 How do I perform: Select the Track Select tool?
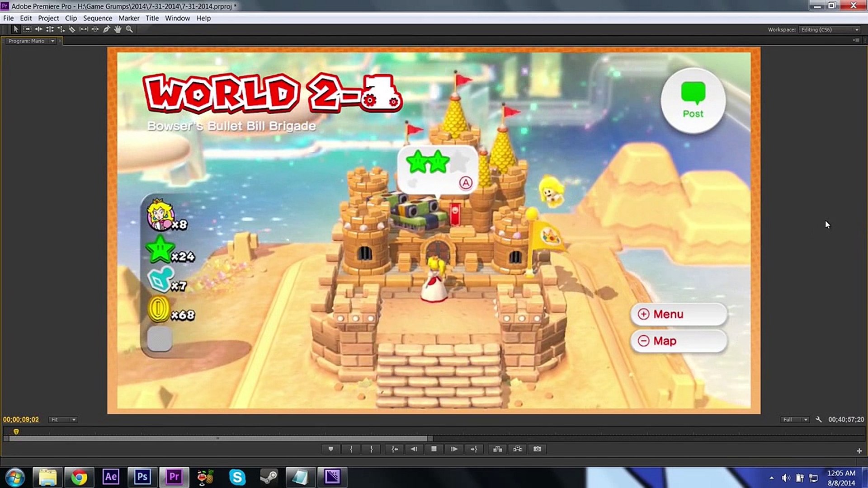point(27,29)
